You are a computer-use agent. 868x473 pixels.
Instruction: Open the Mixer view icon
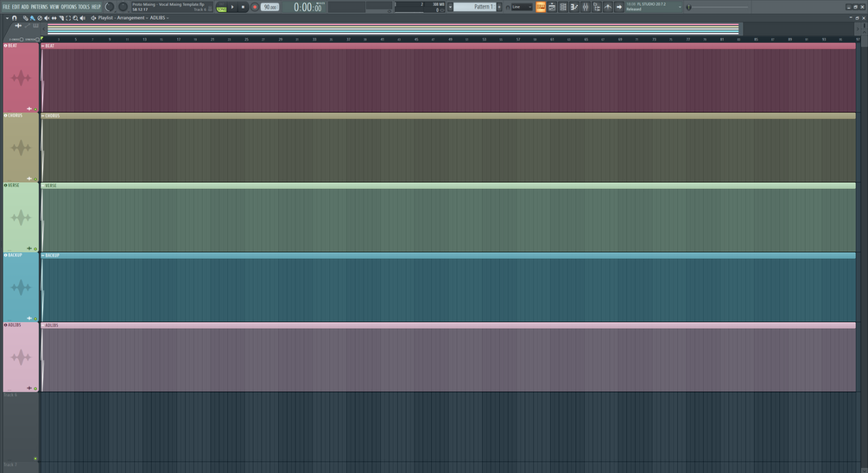pos(586,7)
